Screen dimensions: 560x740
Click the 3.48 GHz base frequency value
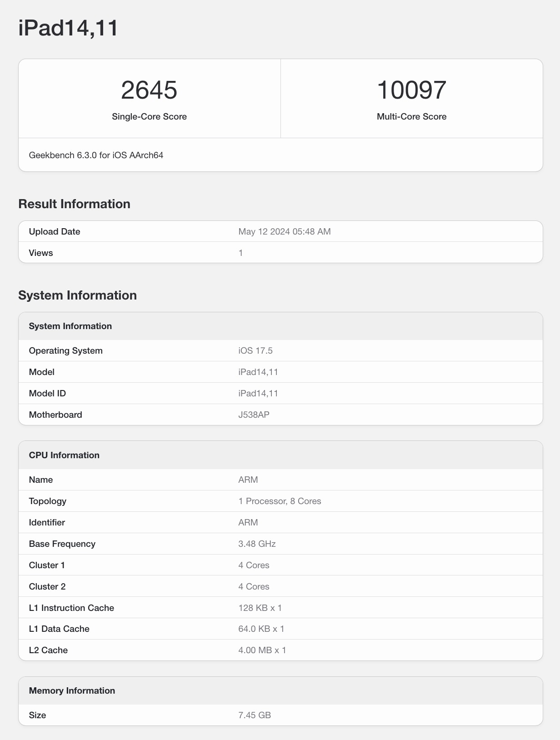257,544
